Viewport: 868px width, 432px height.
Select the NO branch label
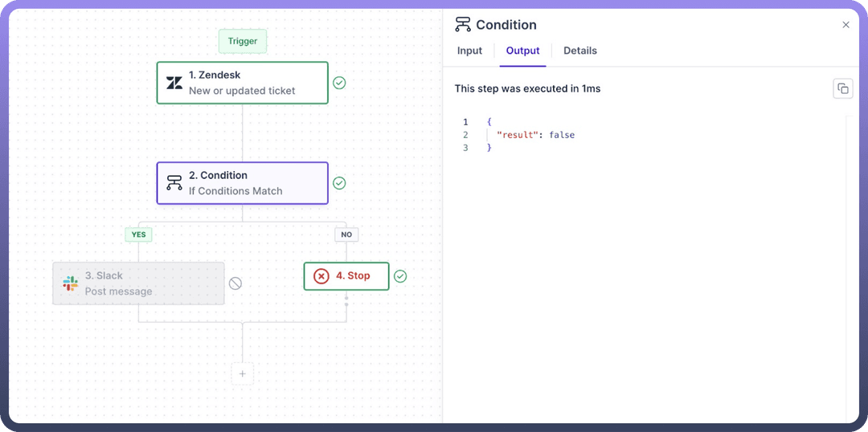click(346, 234)
